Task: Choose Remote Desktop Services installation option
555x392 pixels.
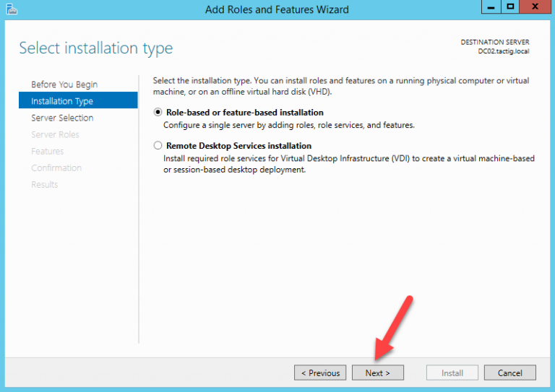Action: point(158,146)
